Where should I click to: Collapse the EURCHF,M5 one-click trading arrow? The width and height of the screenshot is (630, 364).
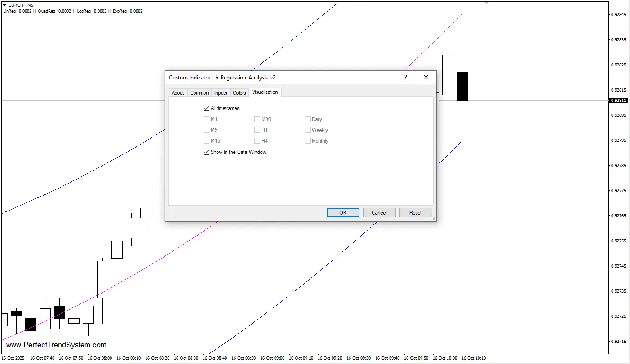(4, 5)
